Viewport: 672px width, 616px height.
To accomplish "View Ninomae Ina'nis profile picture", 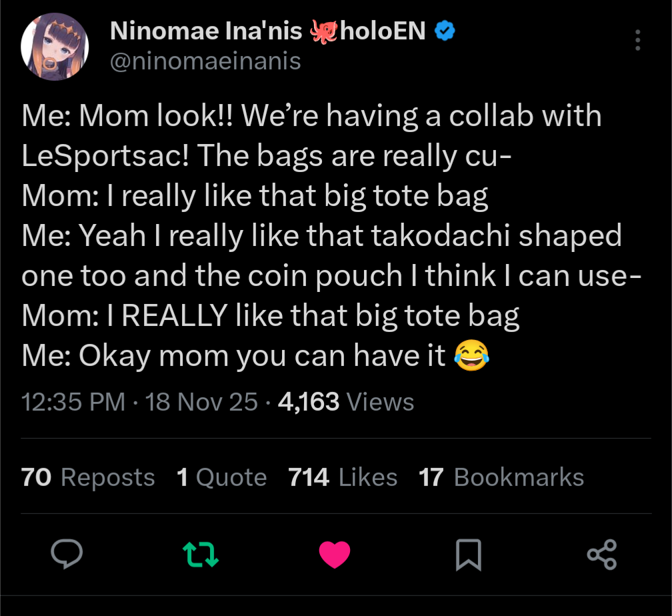I will click(x=55, y=46).
